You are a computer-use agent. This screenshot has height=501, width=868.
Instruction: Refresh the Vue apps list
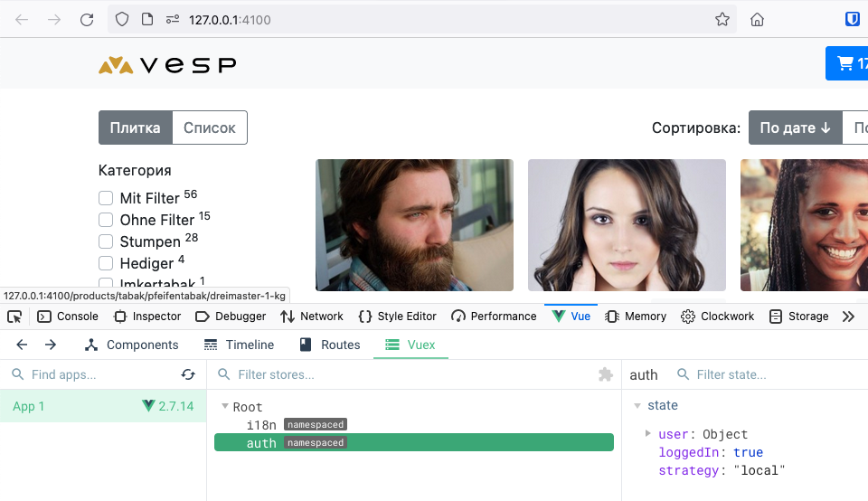[x=188, y=374]
